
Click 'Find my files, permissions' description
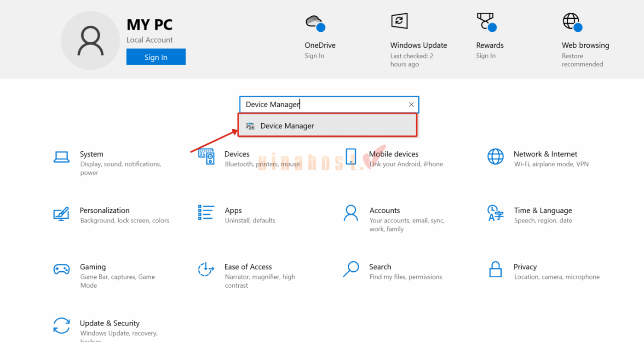(406, 277)
